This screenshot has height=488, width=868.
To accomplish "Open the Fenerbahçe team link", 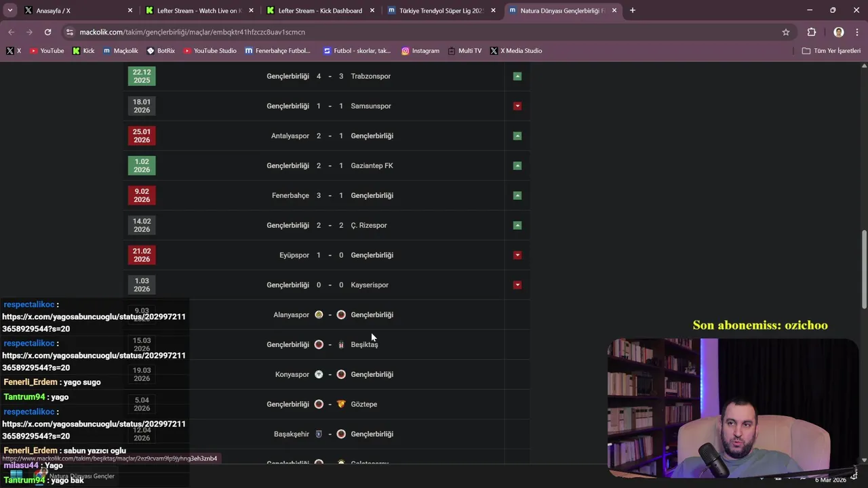I will [x=290, y=195].
